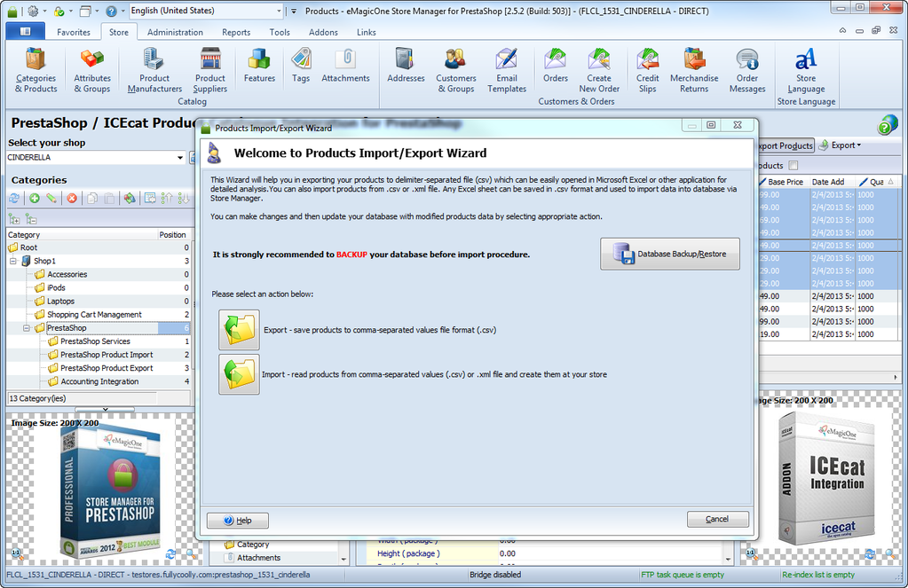Open the Addresses section
This screenshot has height=588, width=908.
coord(406,66)
